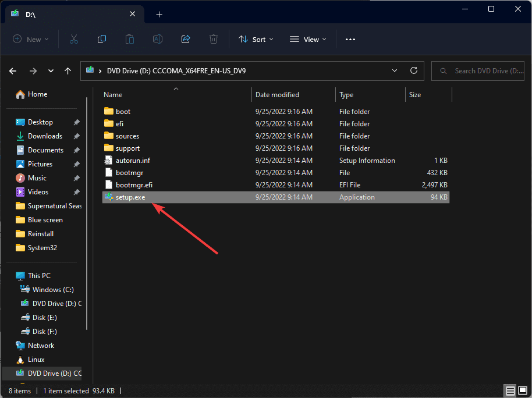The width and height of the screenshot is (532, 398).
Task: Open the New dropdown menu
Action: point(31,40)
